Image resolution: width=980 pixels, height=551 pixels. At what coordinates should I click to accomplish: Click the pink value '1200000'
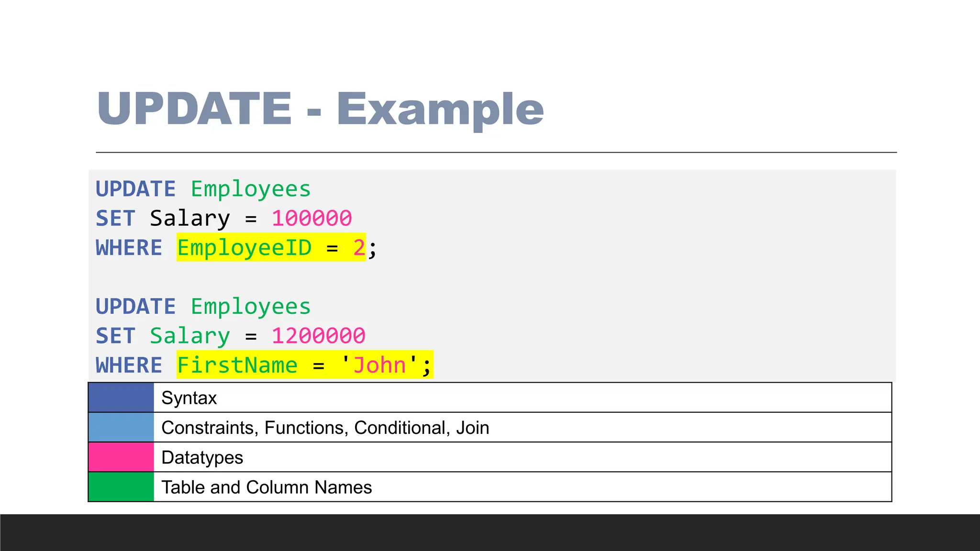(319, 336)
